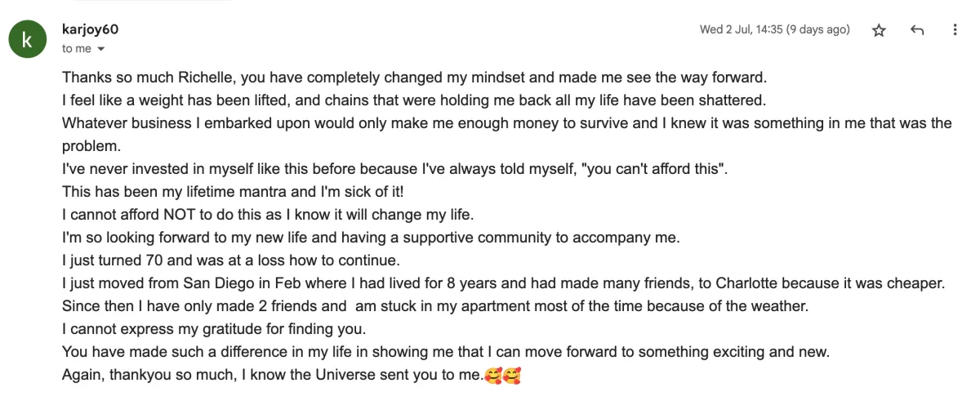Click the line 'This has been my lifetime mantra'
The image size is (980, 405).
tap(234, 193)
